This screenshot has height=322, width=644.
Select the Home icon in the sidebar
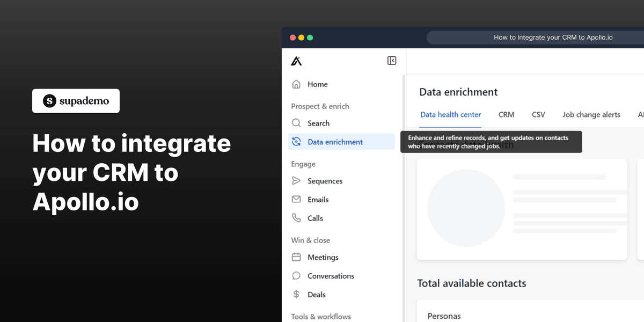tap(296, 84)
